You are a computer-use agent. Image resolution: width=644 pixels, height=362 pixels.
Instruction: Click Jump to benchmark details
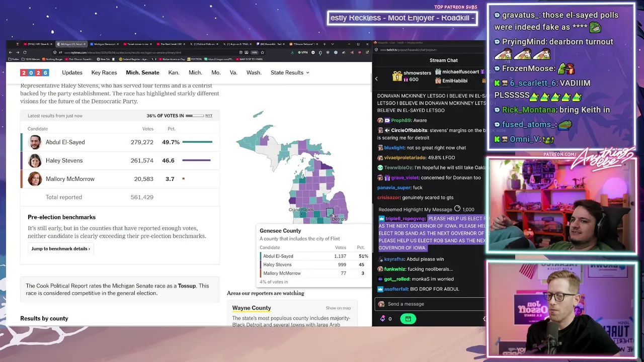click(x=60, y=248)
